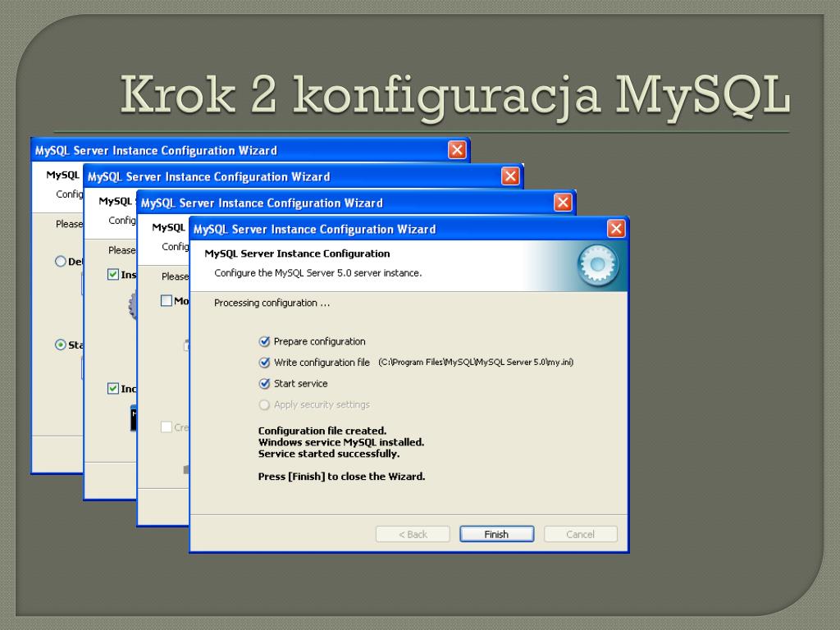Close the front Configuration Wizard window
Viewport: 840px width, 630px height.
(616, 229)
